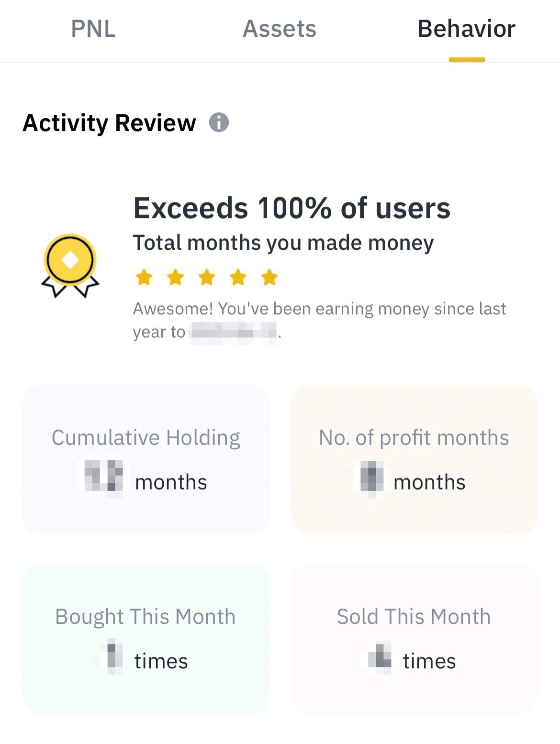Screen dimensions: 560x744
Task: Click the second rating star
Action: tap(176, 277)
